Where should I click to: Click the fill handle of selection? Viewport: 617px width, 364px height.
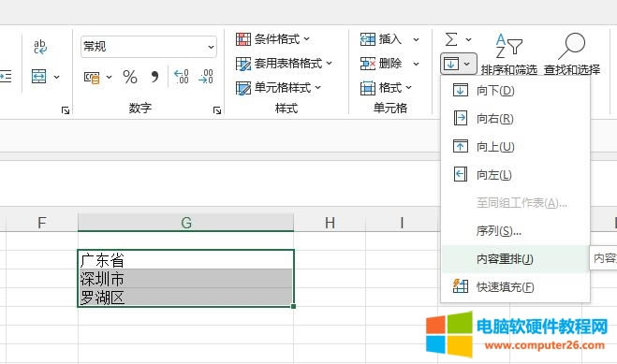point(294,306)
